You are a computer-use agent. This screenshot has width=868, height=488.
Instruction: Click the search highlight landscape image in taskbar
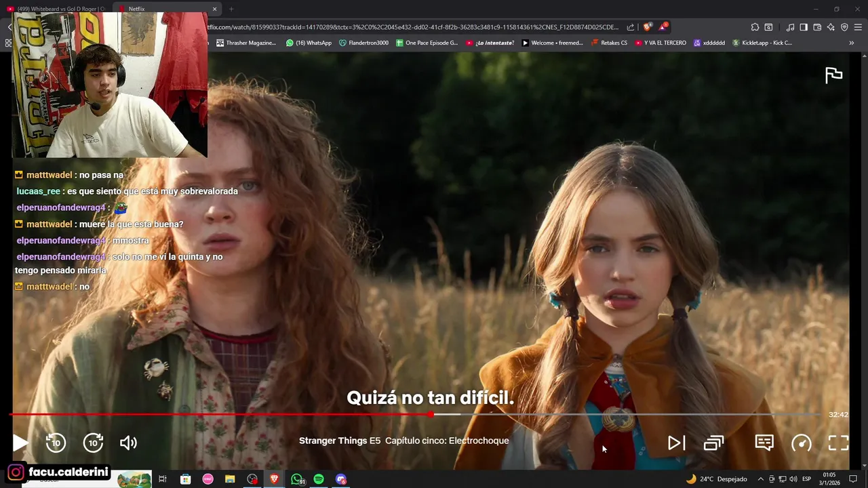(134, 480)
